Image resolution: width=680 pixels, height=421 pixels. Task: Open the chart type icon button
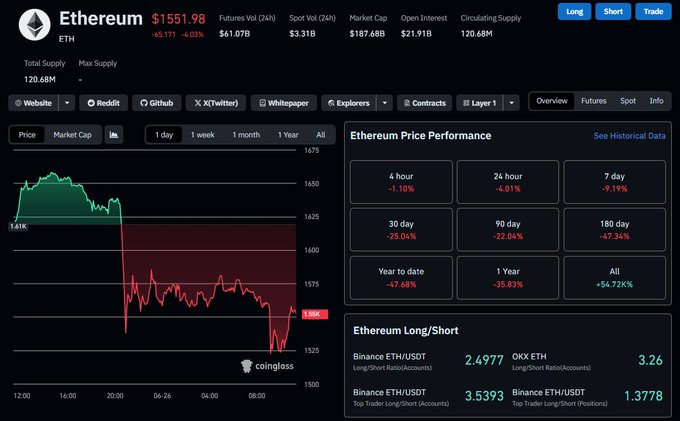[114, 135]
